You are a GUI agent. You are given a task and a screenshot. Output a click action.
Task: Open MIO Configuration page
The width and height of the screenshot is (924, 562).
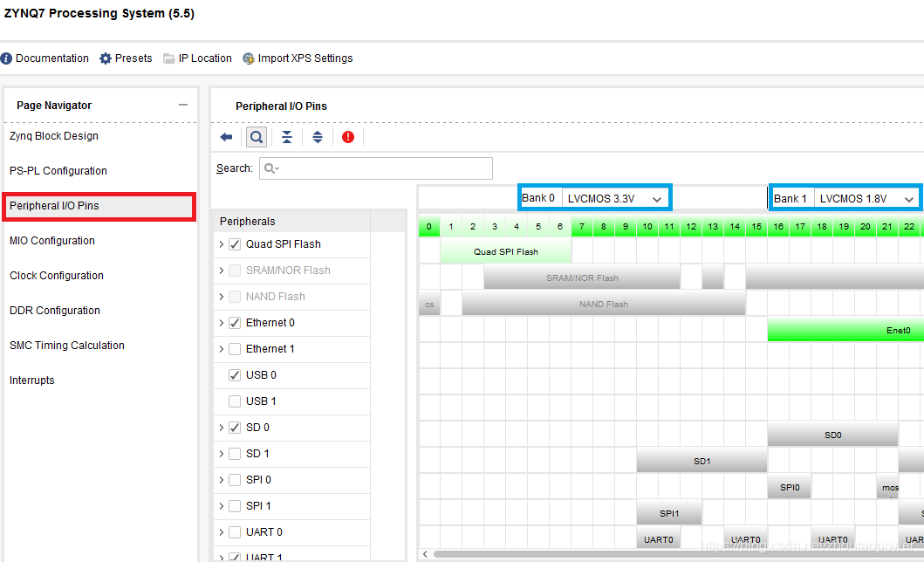coord(51,241)
